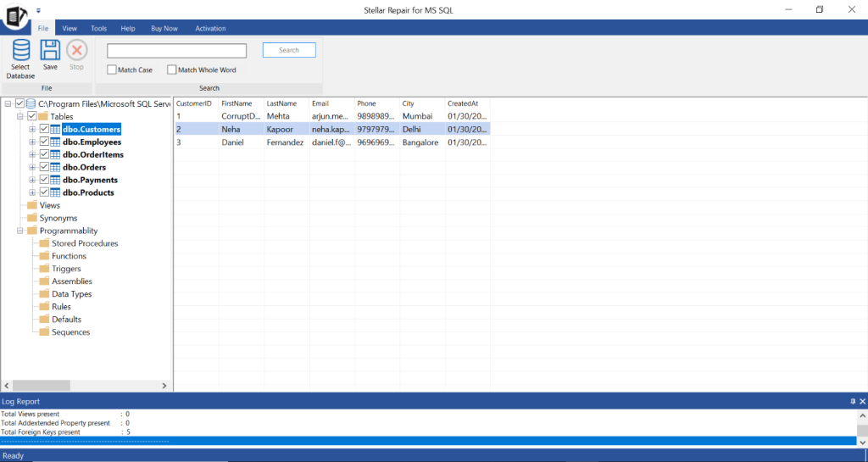Click the Email column header
Viewport: 868px width, 462px height.
(332, 103)
